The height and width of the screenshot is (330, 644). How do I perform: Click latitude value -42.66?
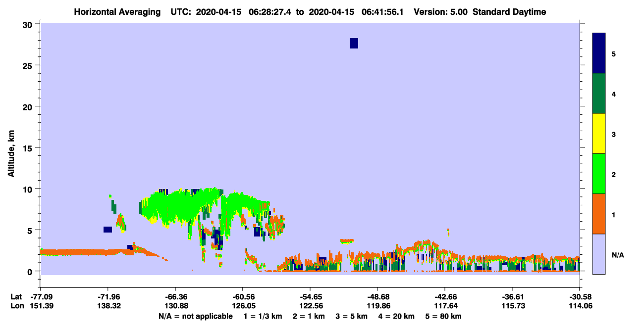pyautogui.click(x=445, y=297)
